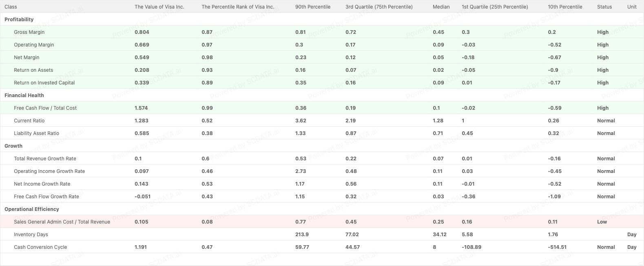
Task: Click the Cash Conversion Cycle row label
Action: click(x=40, y=247)
